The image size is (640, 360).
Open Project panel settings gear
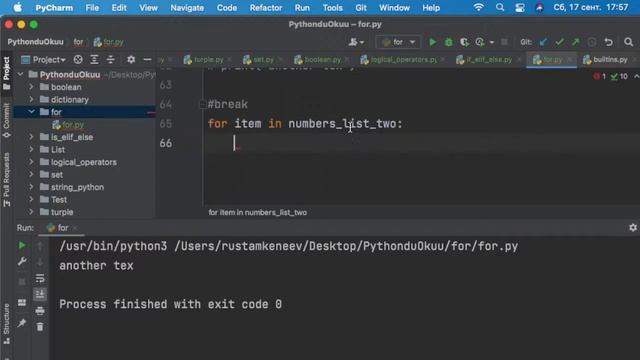[x=131, y=60]
